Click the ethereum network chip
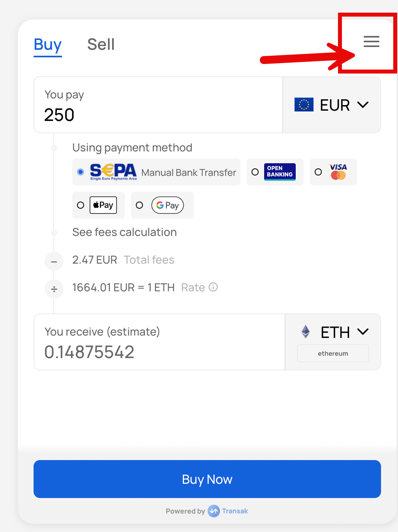This screenshot has height=532, width=398. point(333,353)
